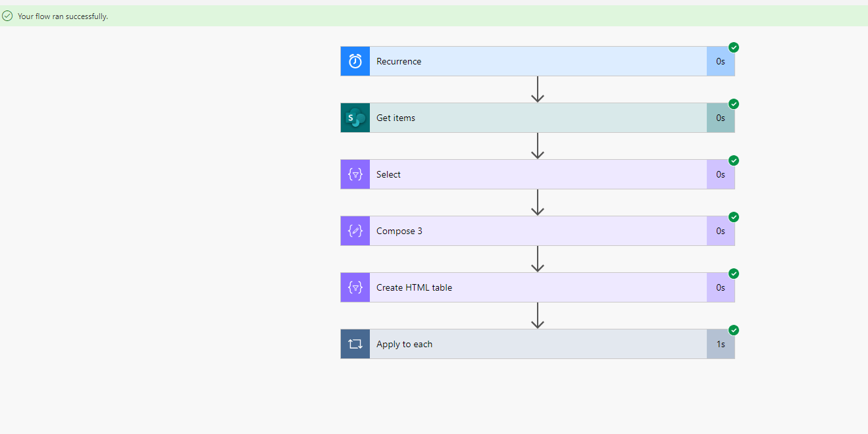Expand the Create HTML table action
Image resolution: width=868 pixels, height=434 pixels.
pyautogui.click(x=538, y=287)
